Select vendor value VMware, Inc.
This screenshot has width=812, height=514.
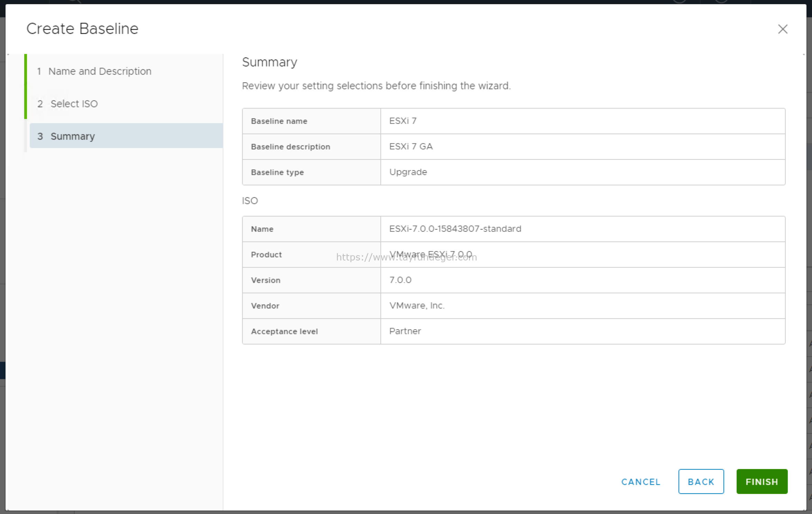[417, 306]
